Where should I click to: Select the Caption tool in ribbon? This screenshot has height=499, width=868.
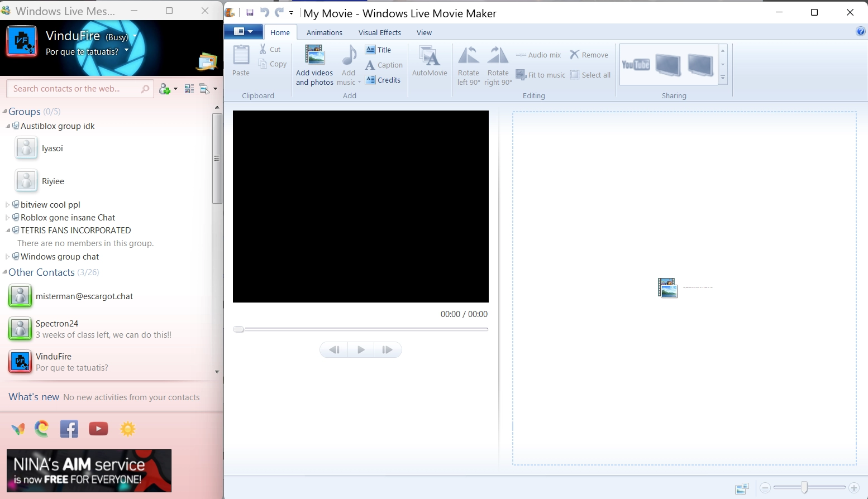coord(384,65)
